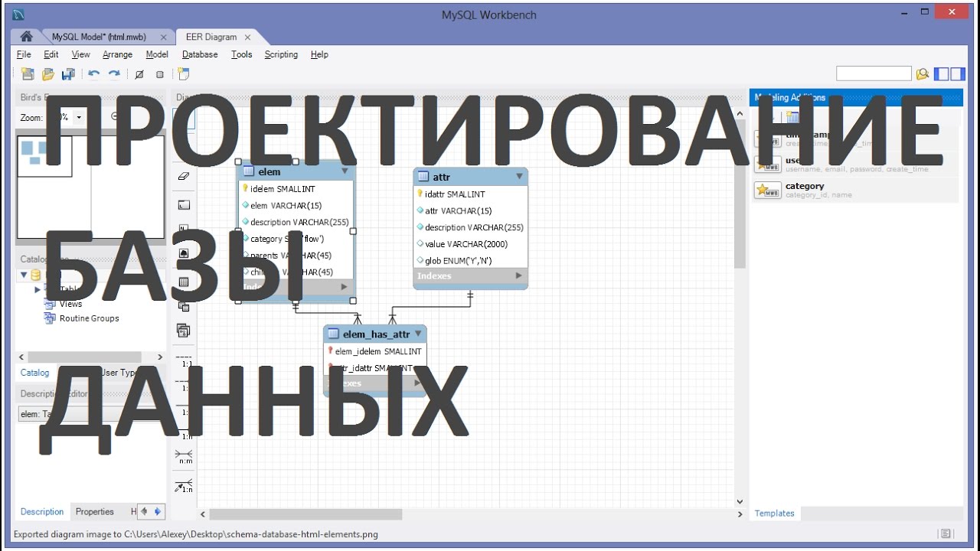Click the output toggle icon in the status bar
This screenshot has width=980, height=551.
pos(946,534)
